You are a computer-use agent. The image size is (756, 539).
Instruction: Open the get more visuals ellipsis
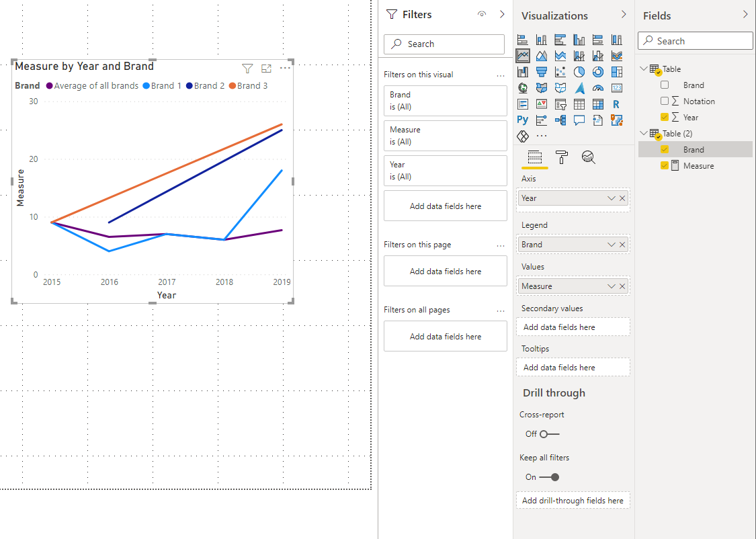pos(542,136)
